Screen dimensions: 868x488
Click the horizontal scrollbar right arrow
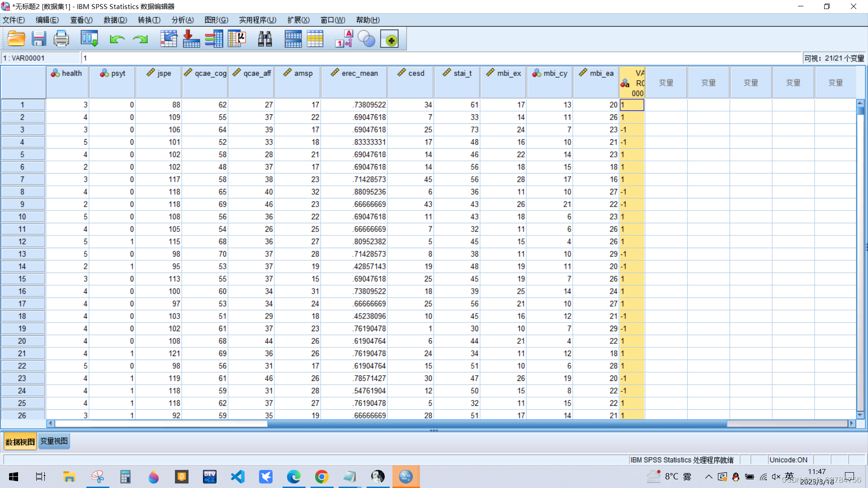click(x=852, y=423)
